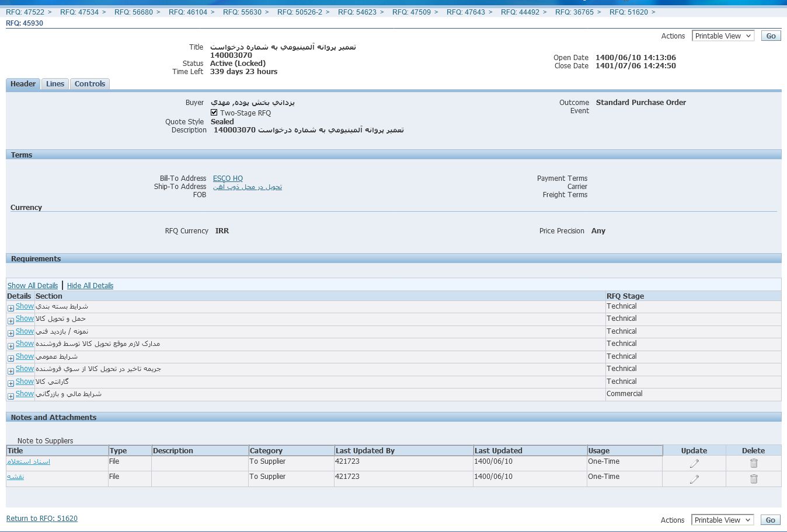Click Show All Details link

click(x=33, y=286)
